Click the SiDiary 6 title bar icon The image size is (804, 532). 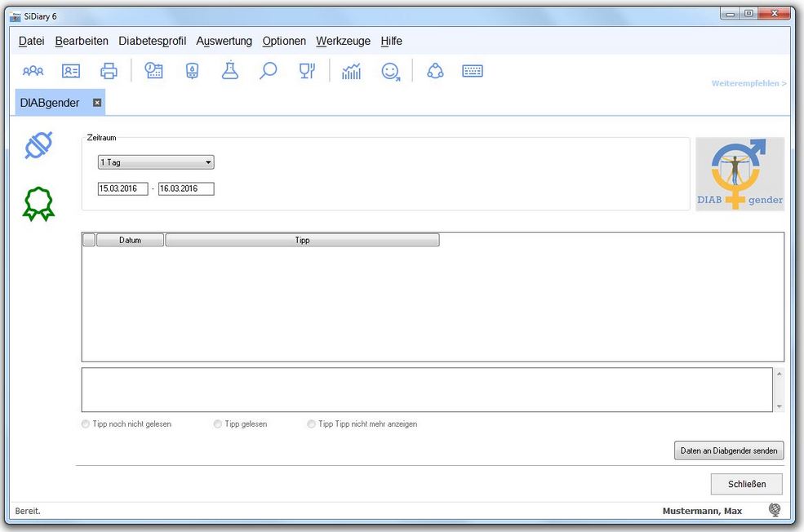point(16,16)
